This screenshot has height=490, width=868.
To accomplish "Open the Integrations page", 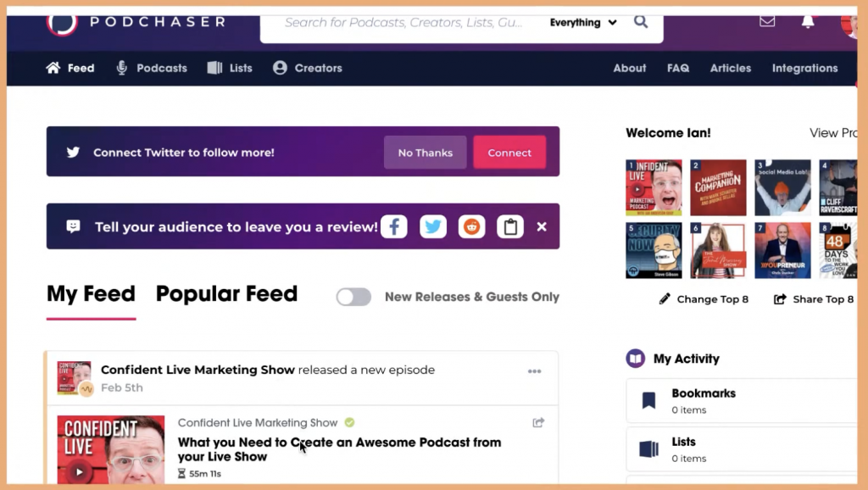I will tap(805, 68).
